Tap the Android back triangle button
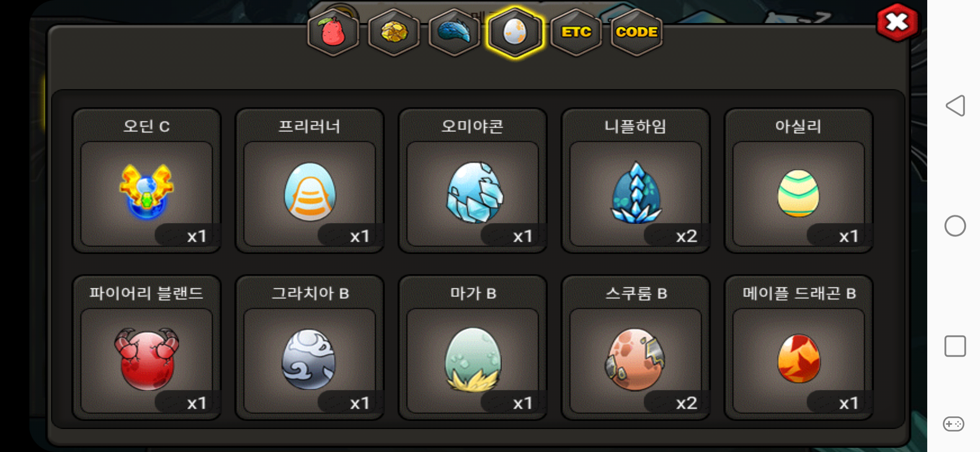 click(x=955, y=105)
